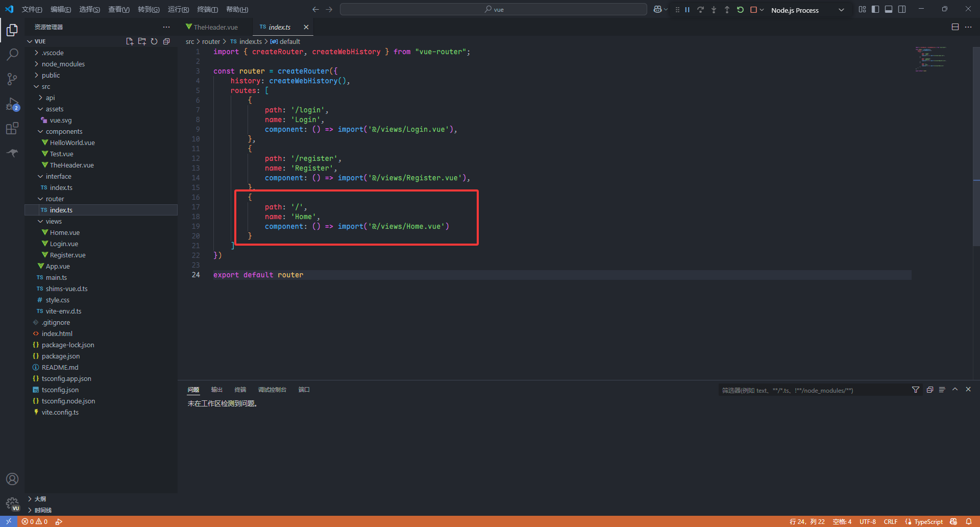Open the Search view in activity bar
Image resolution: width=980 pixels, height=527 pixels.
tap(12, 54)
